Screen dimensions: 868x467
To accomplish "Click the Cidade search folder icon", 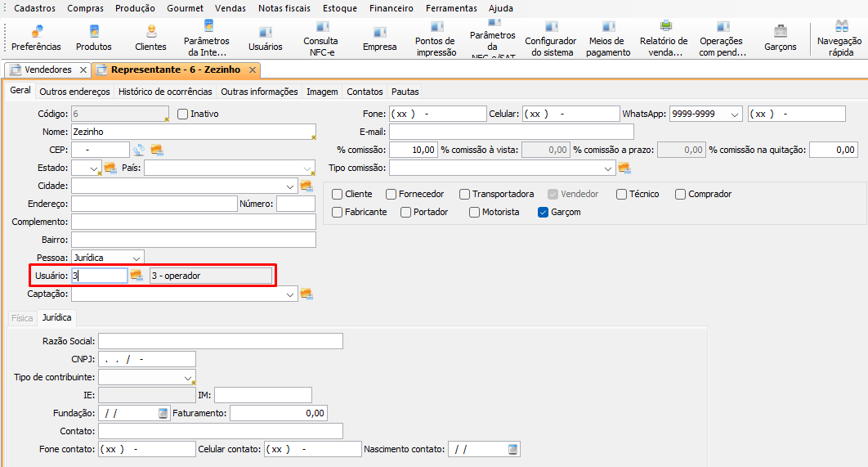I will tap(306, 186).
